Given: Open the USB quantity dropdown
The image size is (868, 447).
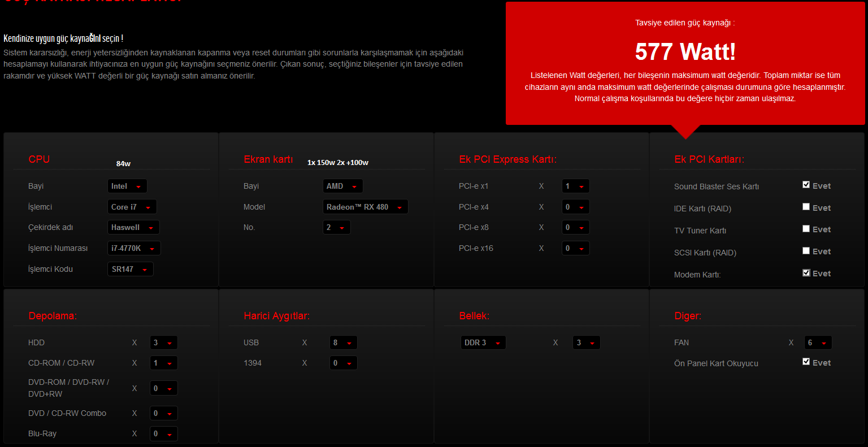Looking at the screenshot, I should coord(343,342).
